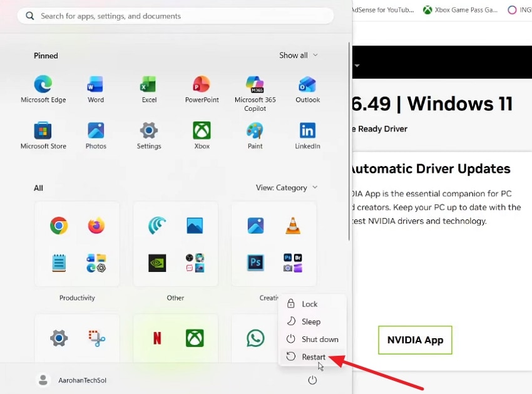
Task: Open the pinned Paint app
Action: (255, 135)
